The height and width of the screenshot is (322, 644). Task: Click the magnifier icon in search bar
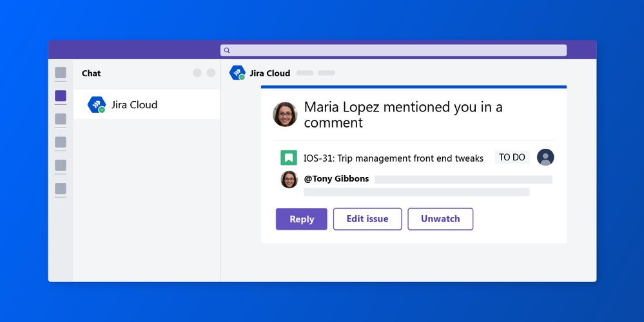[x=227, y=50]
